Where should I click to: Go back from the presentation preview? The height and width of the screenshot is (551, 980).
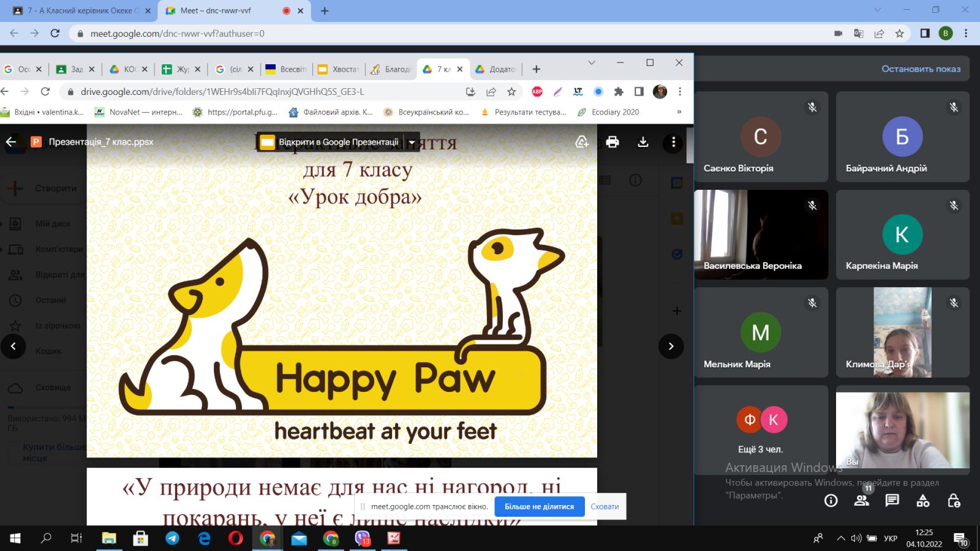tap(11, 142)
